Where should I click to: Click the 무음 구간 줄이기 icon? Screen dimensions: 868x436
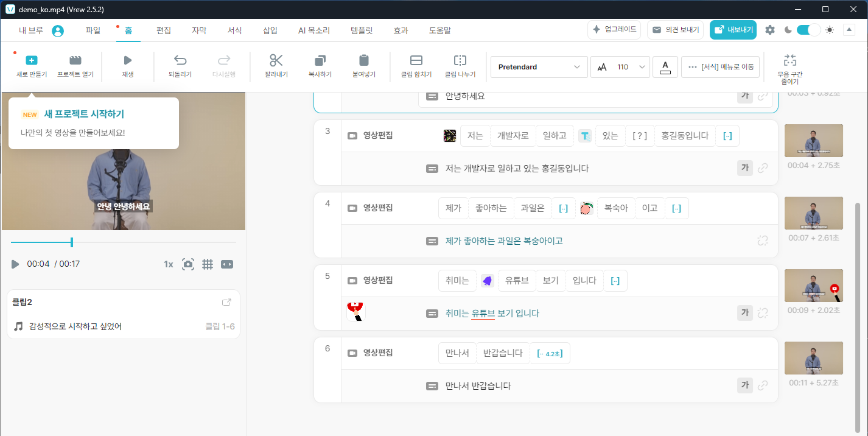790,60
